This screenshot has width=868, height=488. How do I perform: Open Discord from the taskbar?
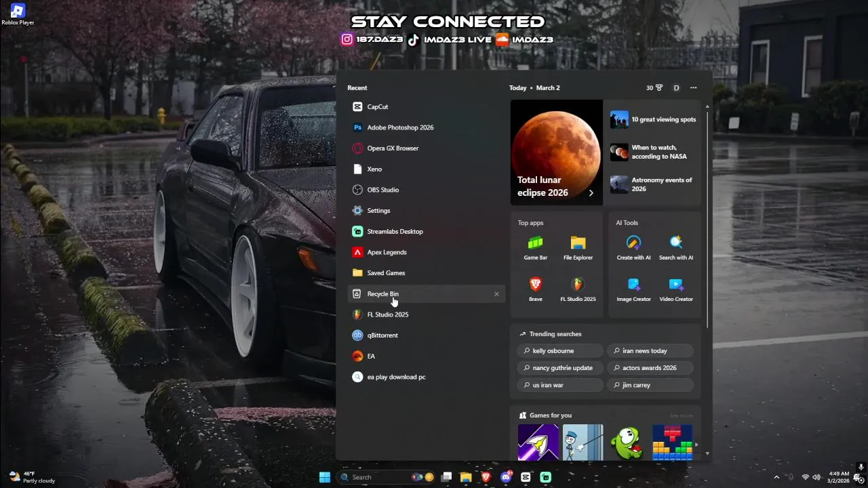(506, 477)
